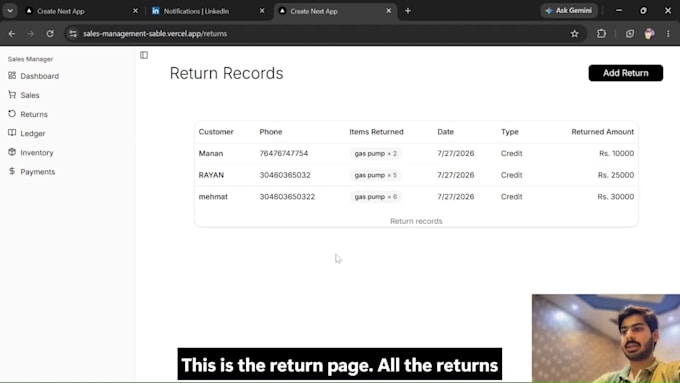Screen dimensions: 680x383
Task: Click Credit type in Manan's row
Action: pyautogui.click(x=511, y=154)
